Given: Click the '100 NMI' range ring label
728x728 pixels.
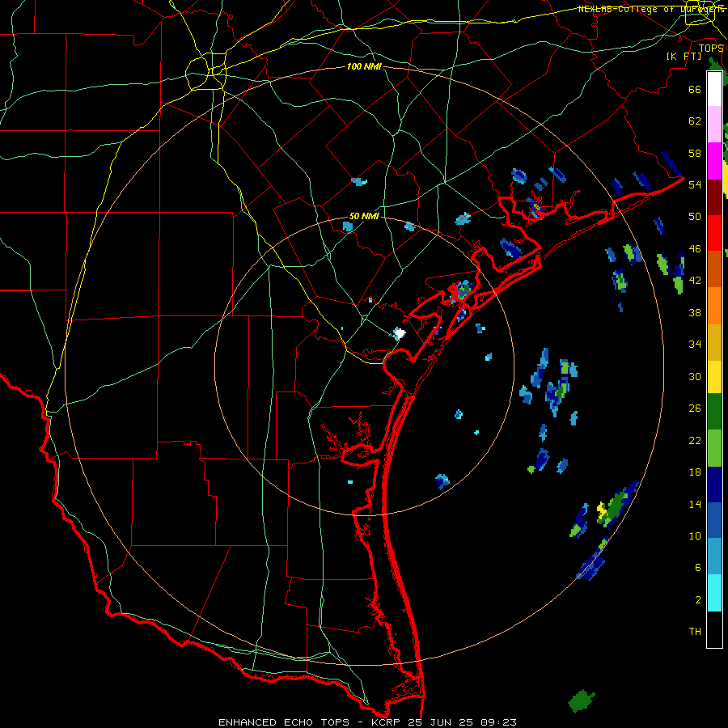Looking at the screenshot, I should 364,67.
